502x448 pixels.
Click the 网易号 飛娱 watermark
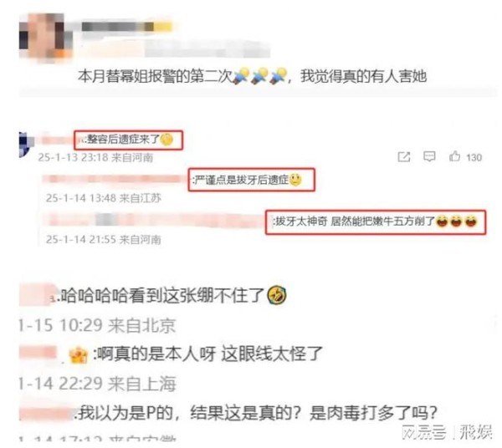pyautogui.click(x=446, y=433)
